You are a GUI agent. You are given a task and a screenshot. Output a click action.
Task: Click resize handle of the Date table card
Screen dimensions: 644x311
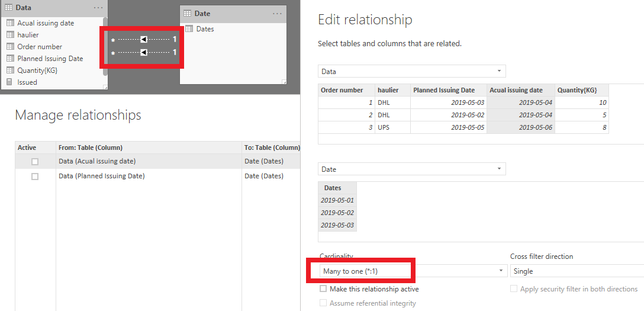tap(284, 82)
